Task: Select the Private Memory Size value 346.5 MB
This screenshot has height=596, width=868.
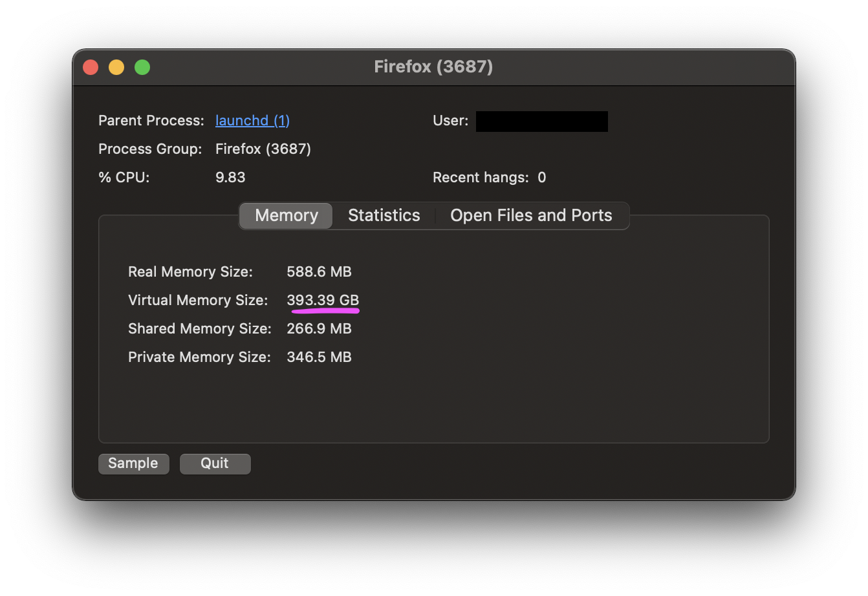Action: point(319,357)
